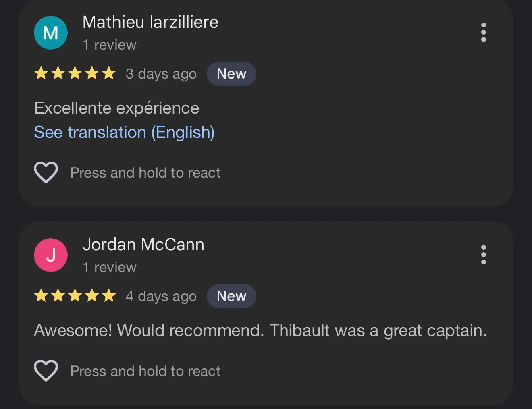
Task: Tap the heart under the Excellente expérience review
Action: pyautogui.click(x=46, y=172)
